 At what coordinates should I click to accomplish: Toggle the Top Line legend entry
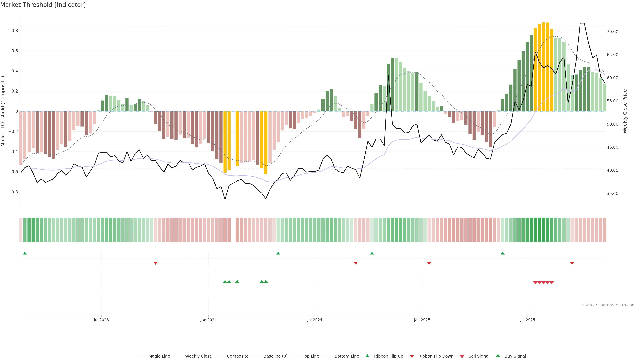[x=310, y=356]
